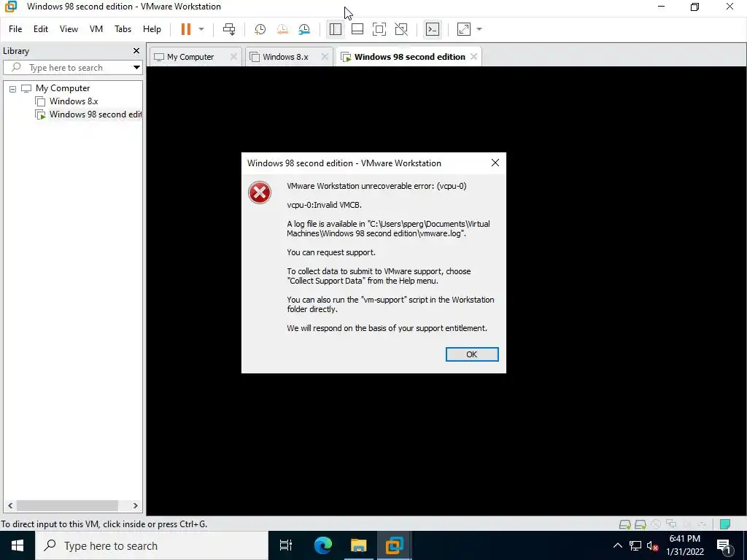Enter full screen mode icon
Image resolution: width=747 pixels, height=560 pixels.
(379, 29)
